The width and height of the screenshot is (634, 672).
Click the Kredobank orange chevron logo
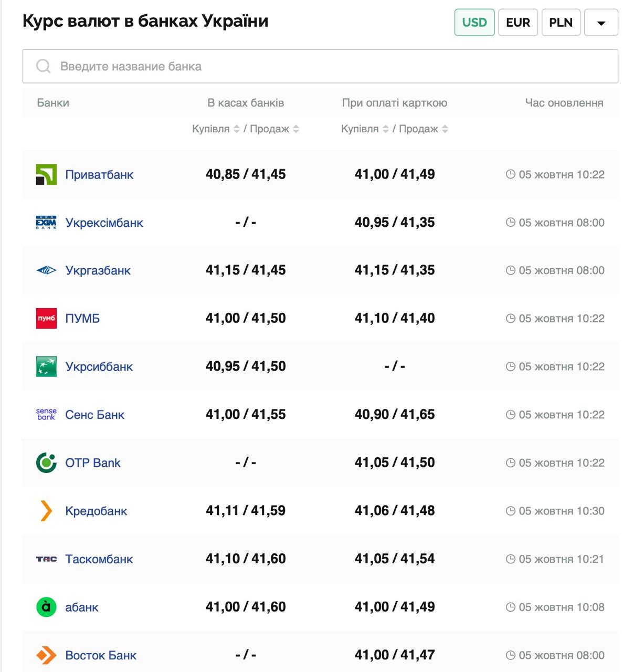46,511
